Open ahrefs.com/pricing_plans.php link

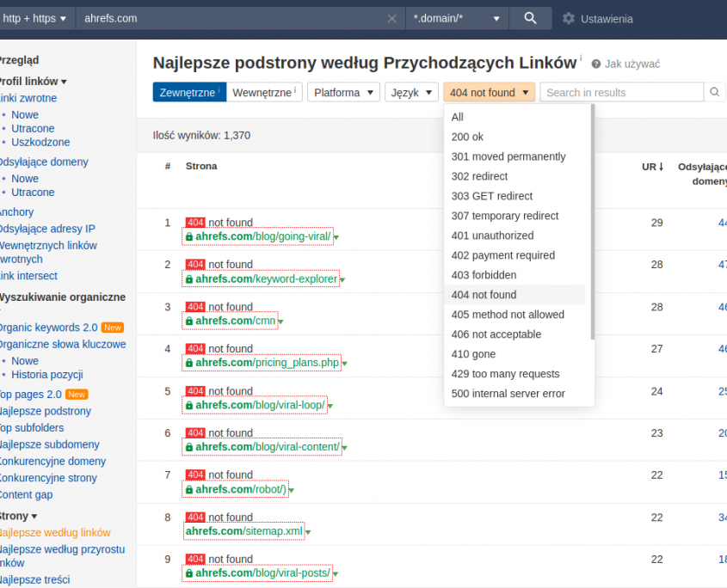pyautogui.click(x=267, y=363)
